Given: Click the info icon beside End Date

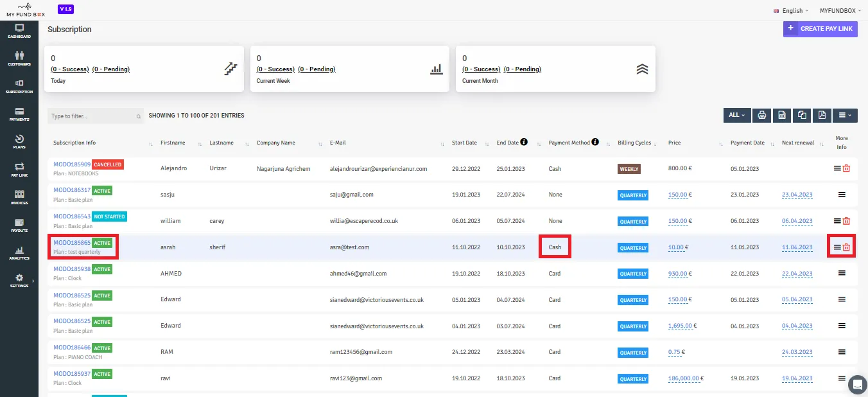Looking at the screenshot, I should point(524,142).
